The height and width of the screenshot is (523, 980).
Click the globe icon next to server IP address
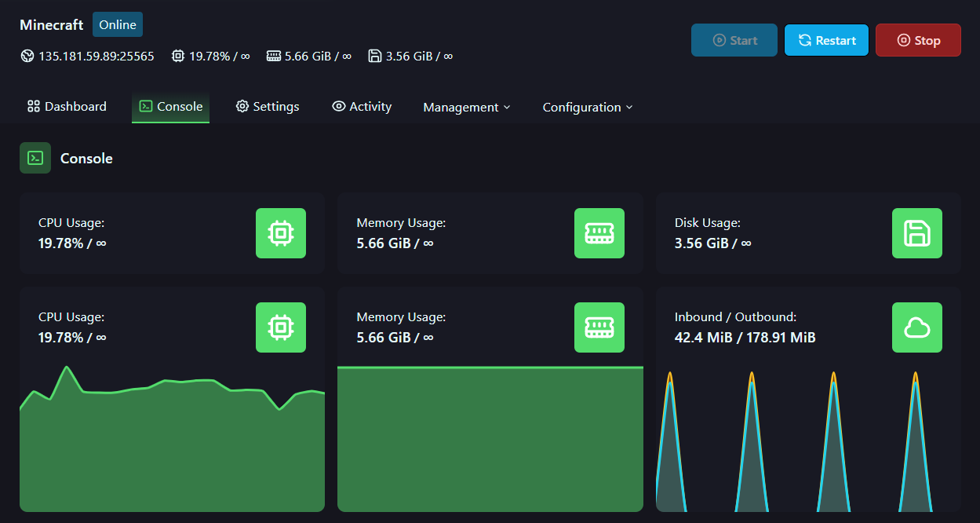pyautogui.click(x=27, y=56)
